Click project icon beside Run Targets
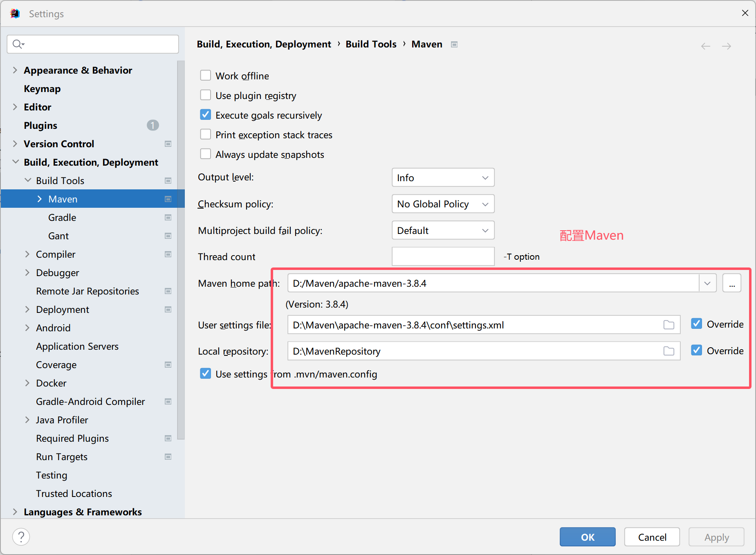The width and height of the screenshot is (756, 555). (x=168, y=457)
